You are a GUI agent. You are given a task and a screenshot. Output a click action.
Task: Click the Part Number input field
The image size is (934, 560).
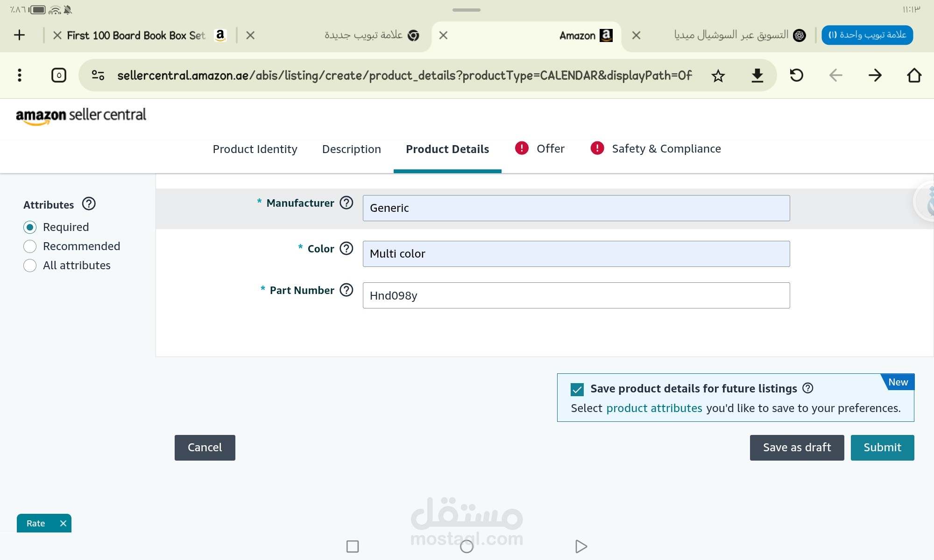pos(576,295)
